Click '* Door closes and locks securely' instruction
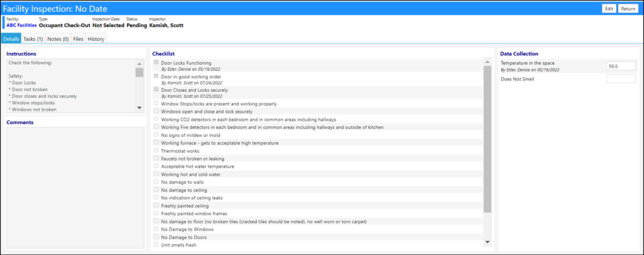Viewport: 644px width, 255px height. (x=43, y=96)
